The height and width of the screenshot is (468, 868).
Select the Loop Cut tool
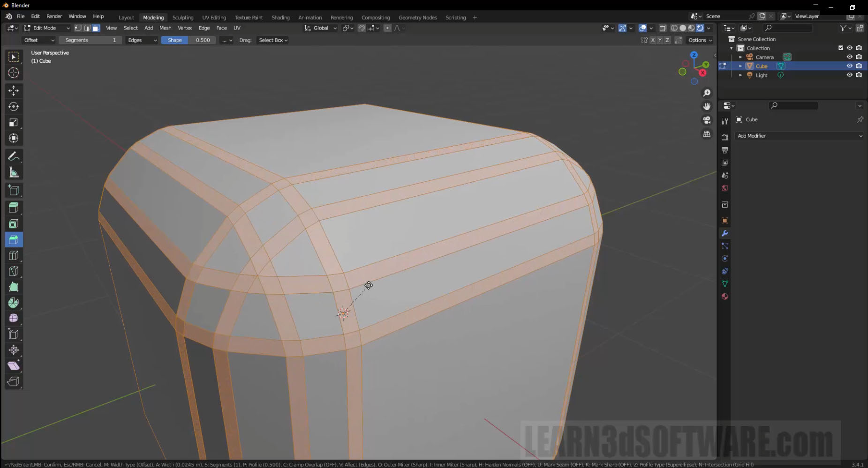click(x=14, y=255)
